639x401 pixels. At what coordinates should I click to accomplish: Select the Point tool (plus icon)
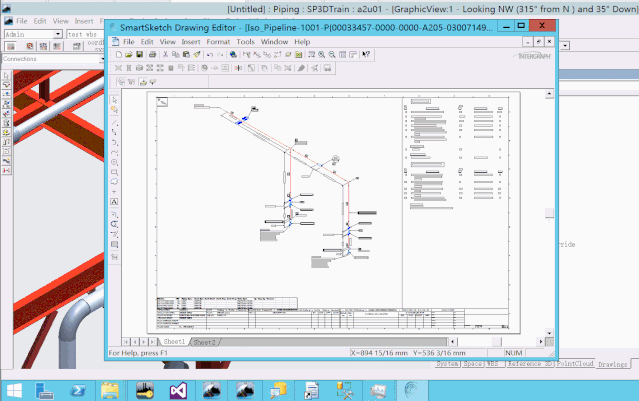(x=115, y=191)
